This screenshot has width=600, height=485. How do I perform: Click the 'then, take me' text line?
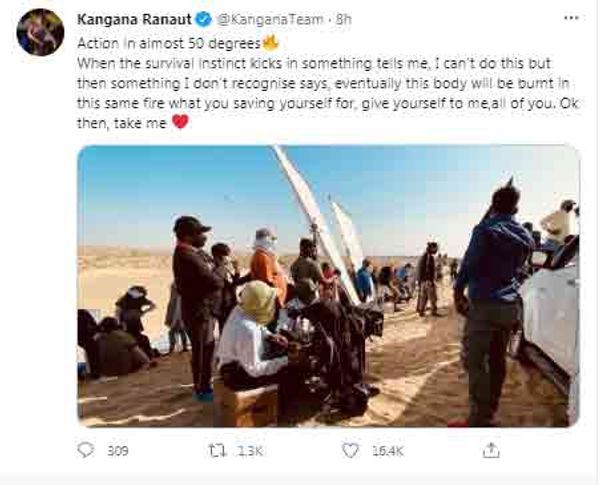click(x=122, y=123)
